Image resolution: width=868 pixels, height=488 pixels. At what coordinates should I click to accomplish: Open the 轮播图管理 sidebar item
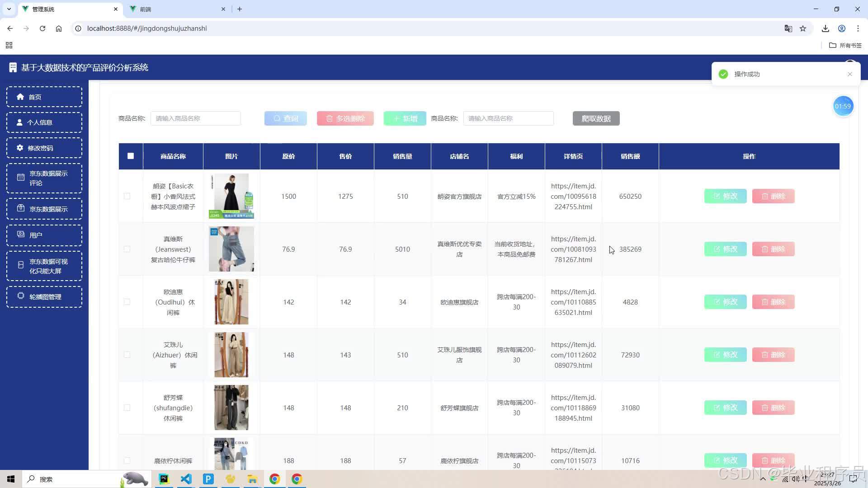pos(44,297)
